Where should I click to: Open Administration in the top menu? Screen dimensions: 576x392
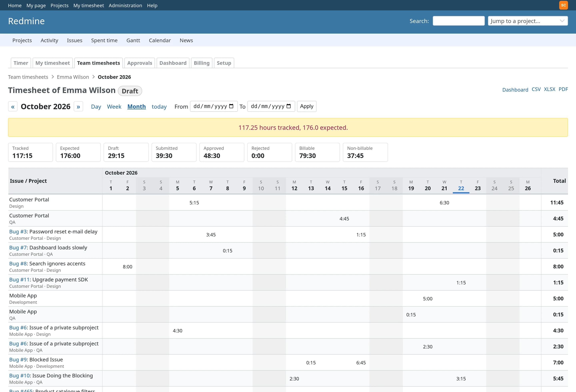pos(125,5)
